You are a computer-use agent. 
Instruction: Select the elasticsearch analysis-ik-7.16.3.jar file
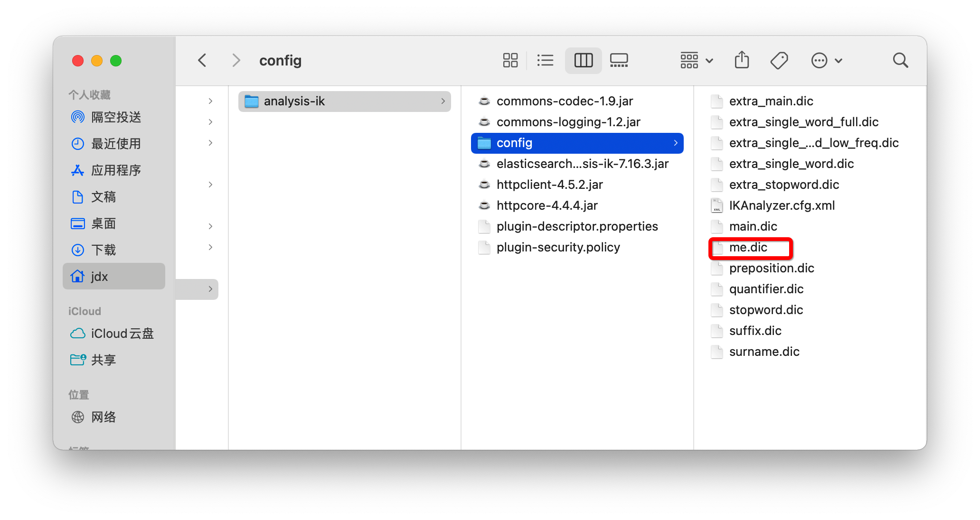pyautogui.click(x=577, y=164)
